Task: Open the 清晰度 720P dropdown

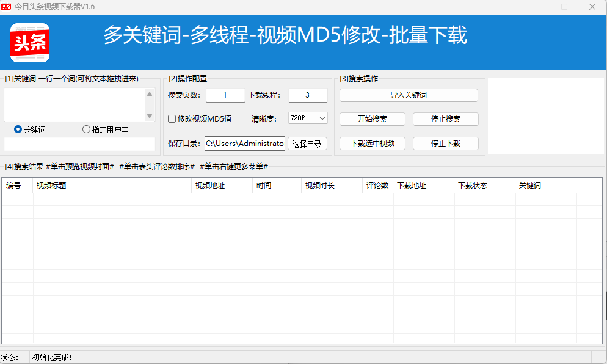Action: tap(308, 118)
